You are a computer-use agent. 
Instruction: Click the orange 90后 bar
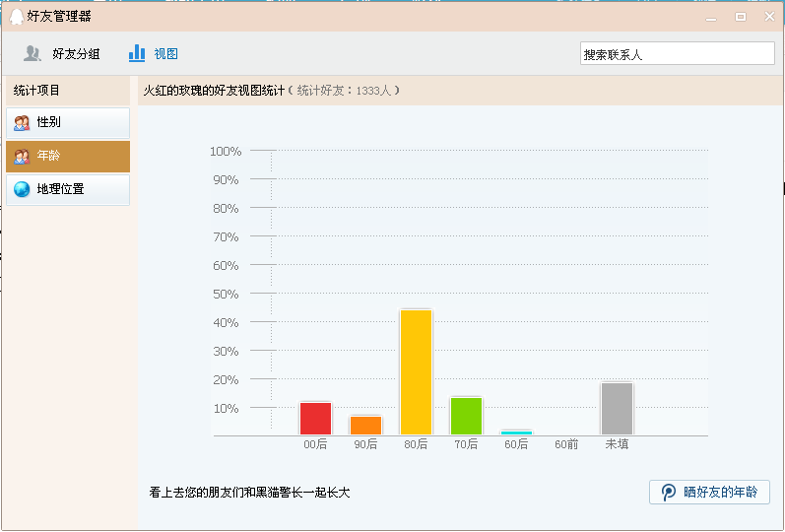(365, 426)
